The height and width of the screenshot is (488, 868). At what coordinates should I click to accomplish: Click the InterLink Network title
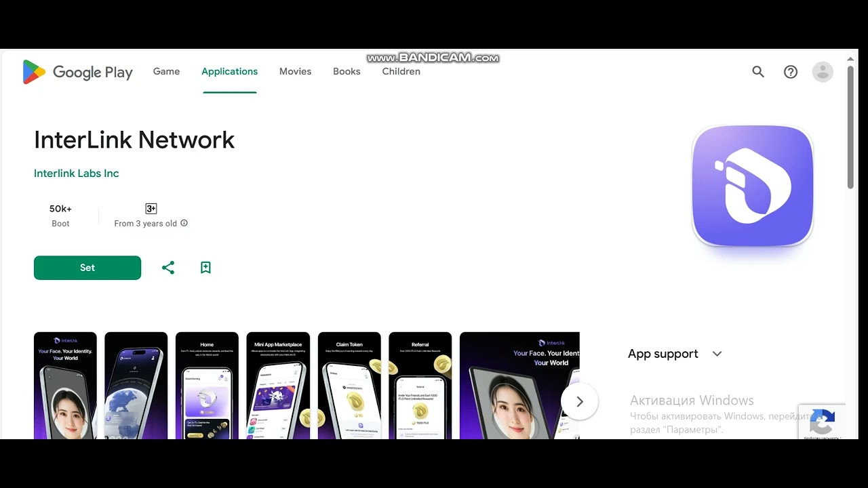click(134, 140)
